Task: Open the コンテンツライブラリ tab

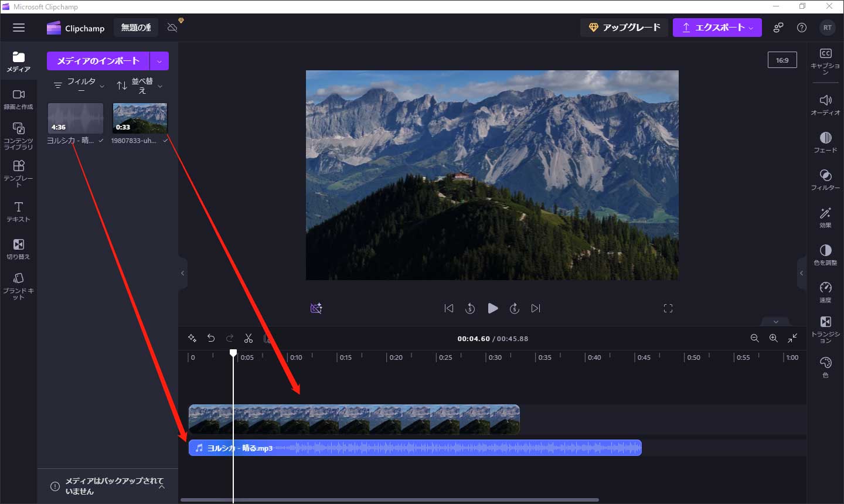Action: click(x=19, y=136)
